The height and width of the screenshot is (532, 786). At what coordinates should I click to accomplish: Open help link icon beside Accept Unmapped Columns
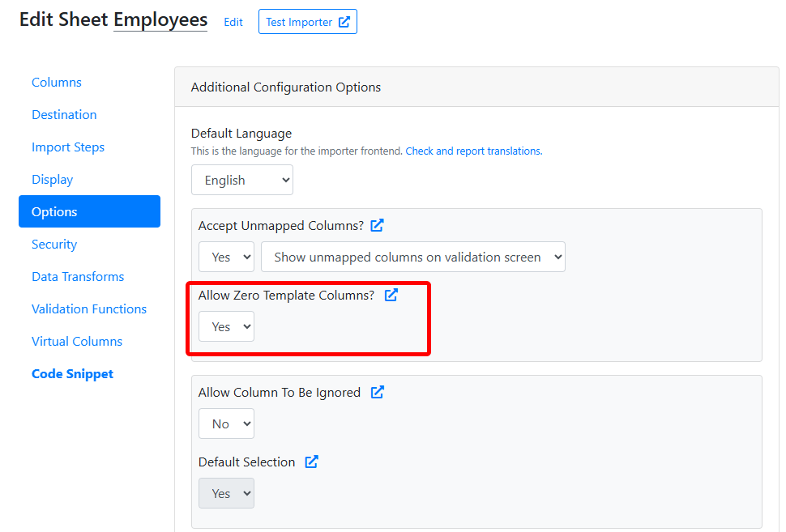(377, 225)
